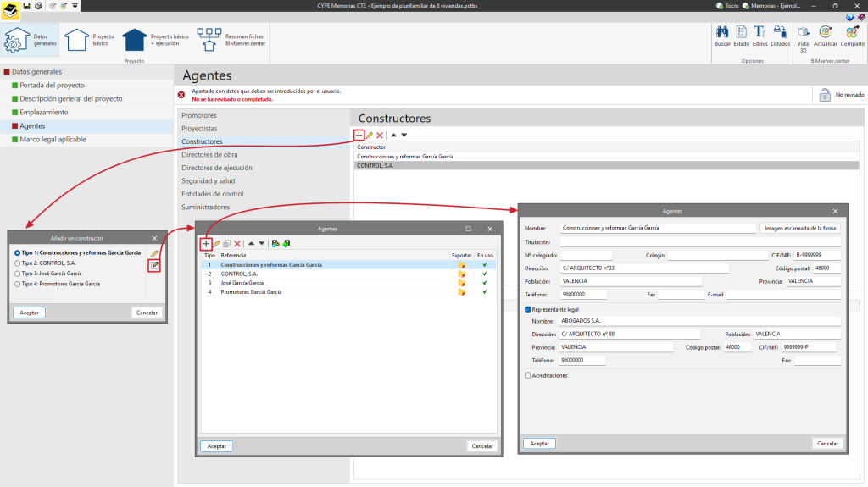Open quick access toolbar dropdown arrow
Image resolution: width=868 pixels, height=487 pixels.
point(75,6)
